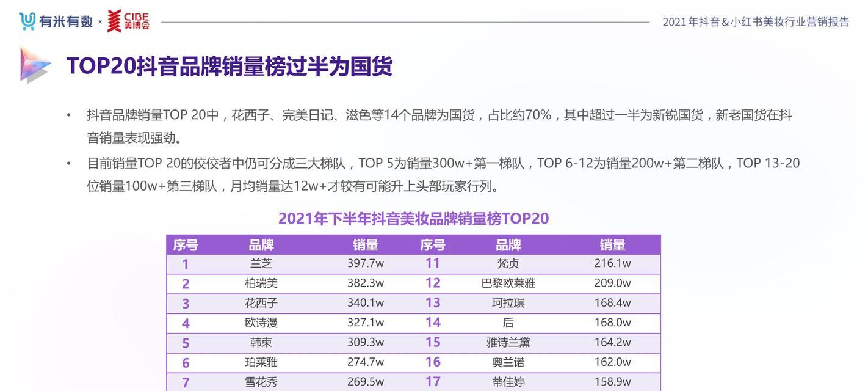This screenshot has height=391, width=868.
Task: Click the sales value 382.3w
Action: pos(366,283)
